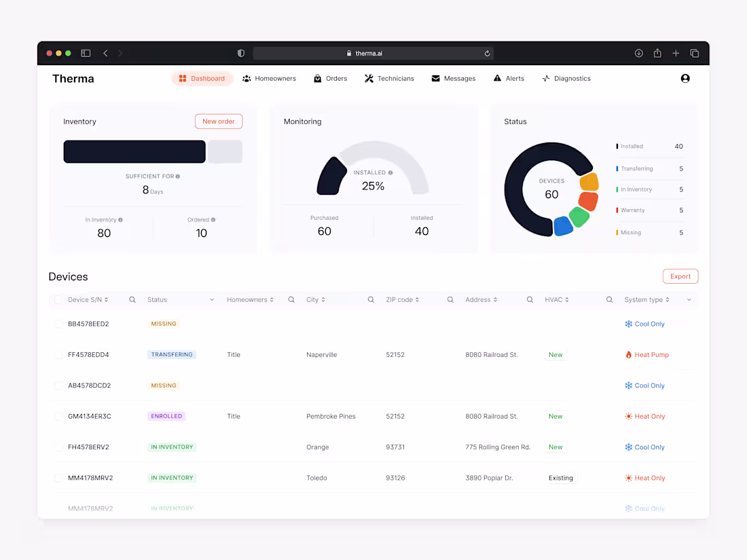Export the devices list
This screenshot has height=560, width=747.
tap(680, 276)
